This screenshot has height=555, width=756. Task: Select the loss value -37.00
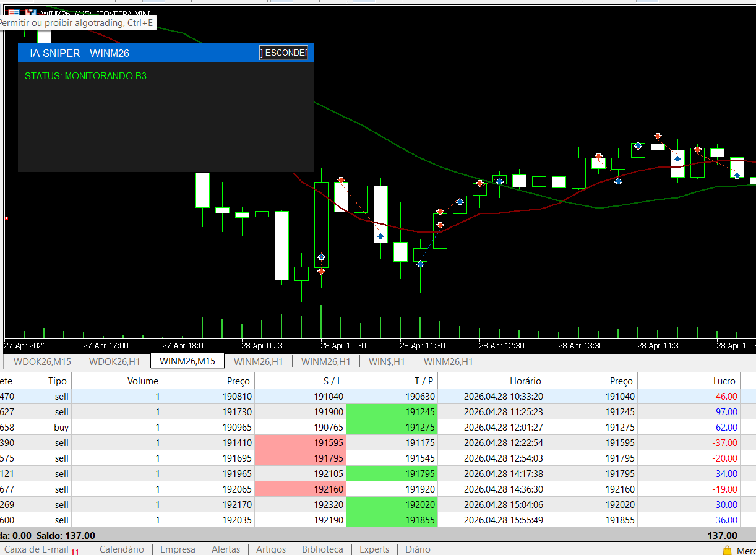724,442
